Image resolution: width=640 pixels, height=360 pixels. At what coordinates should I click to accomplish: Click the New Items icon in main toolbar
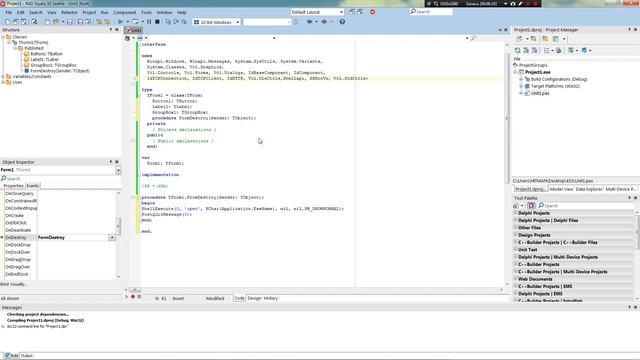[x=47, y=22]
